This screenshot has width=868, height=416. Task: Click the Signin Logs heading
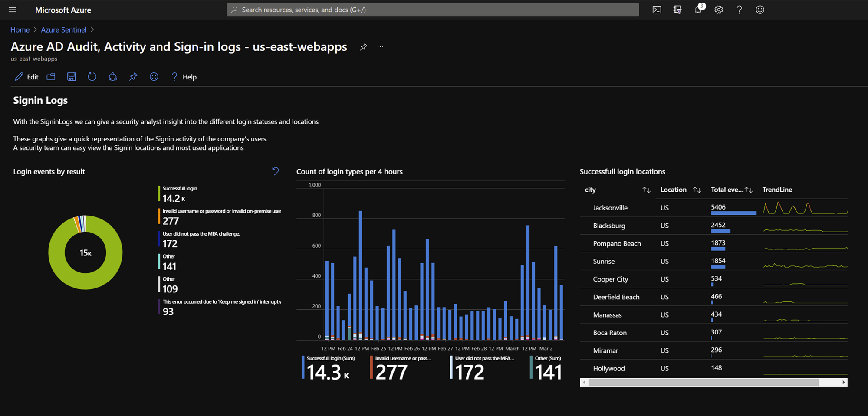tap(40, 100)
